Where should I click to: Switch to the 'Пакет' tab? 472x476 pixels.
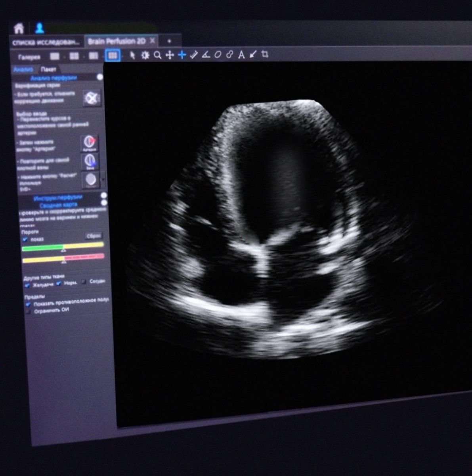pyautogui.click(x=48, y=69)
